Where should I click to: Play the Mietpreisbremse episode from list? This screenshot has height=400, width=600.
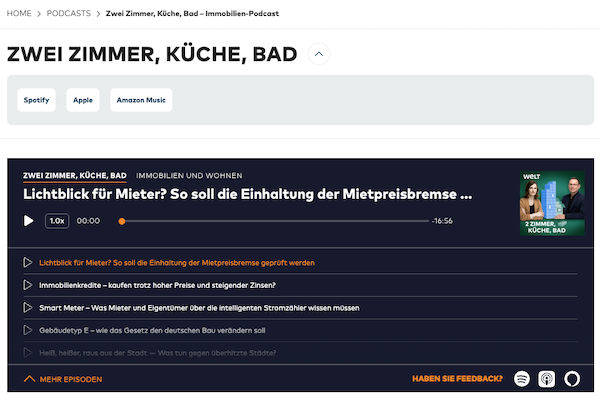pyautogui.click(x=28, y=263)
